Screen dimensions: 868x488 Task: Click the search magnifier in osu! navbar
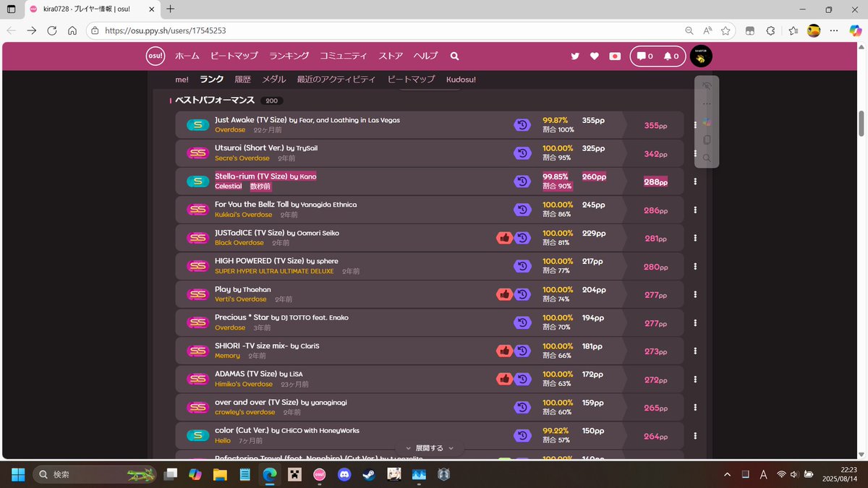454,56
